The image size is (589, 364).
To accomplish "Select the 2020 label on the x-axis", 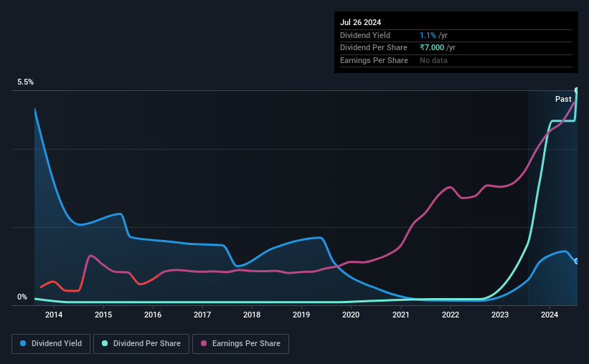I will pos(351,315).
